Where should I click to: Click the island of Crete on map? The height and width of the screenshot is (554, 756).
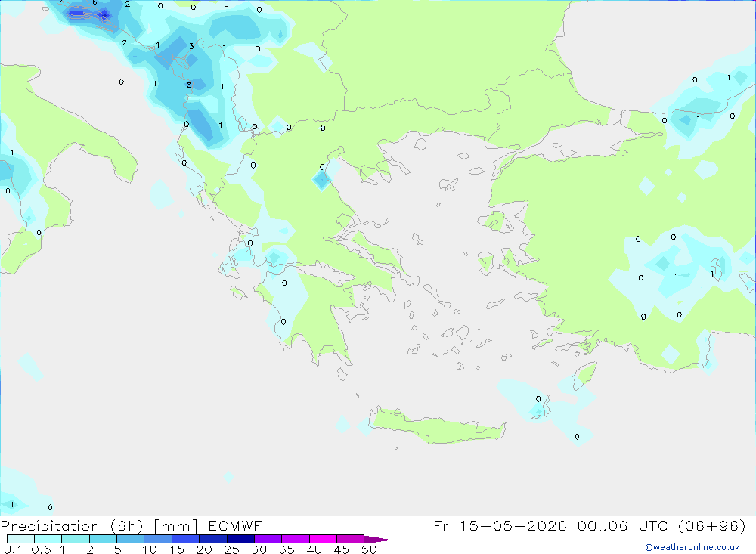pyautogui.click(x=436, y=426)
